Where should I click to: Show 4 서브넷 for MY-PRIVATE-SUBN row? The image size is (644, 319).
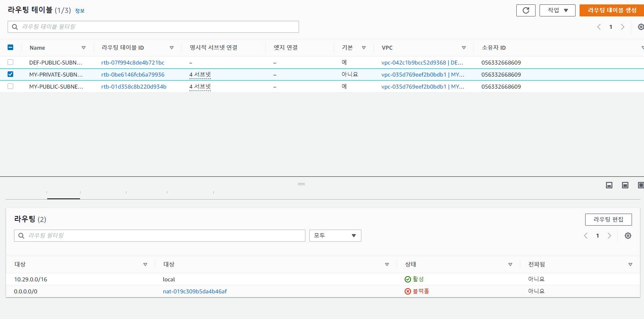click(x=200, y=75)
